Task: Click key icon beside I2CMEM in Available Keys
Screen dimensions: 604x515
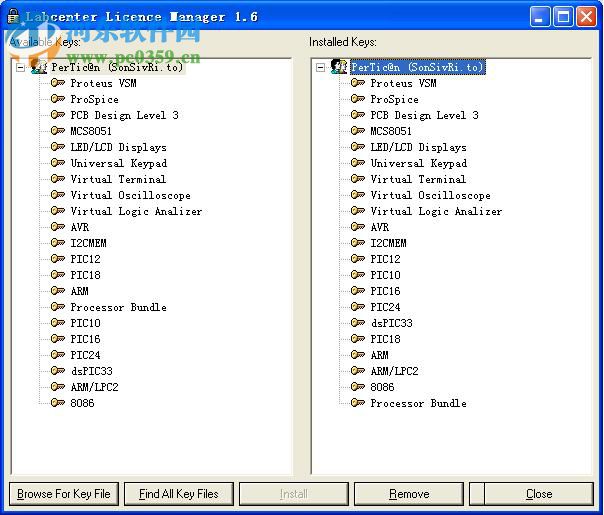Action: tap(58, 243)
